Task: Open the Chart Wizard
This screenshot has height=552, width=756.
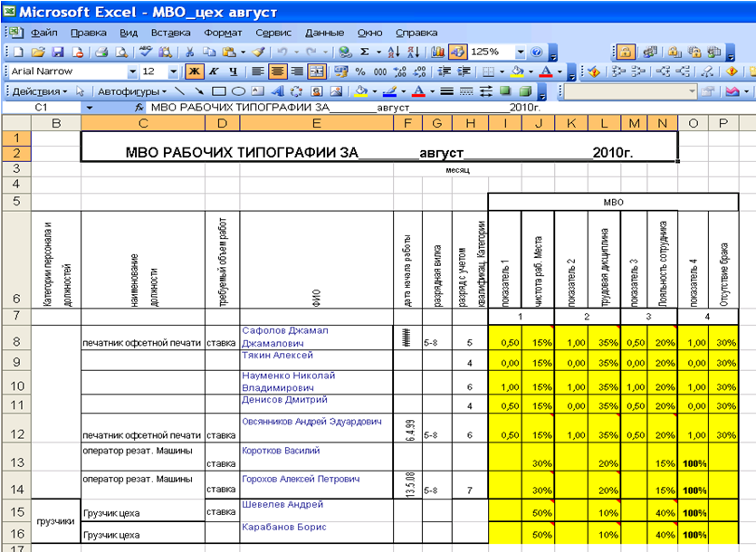Action: tap(438, 52)
